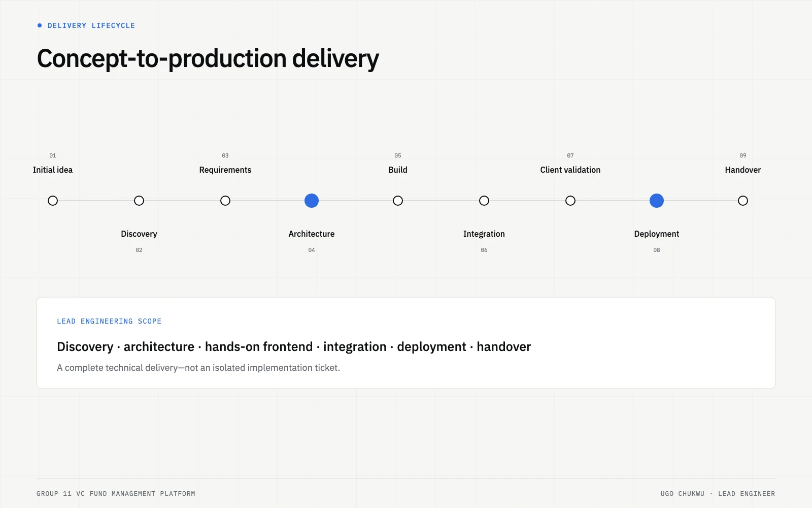Click step number 05
Viewport: 812px width, 508px height.
(398, 155)
